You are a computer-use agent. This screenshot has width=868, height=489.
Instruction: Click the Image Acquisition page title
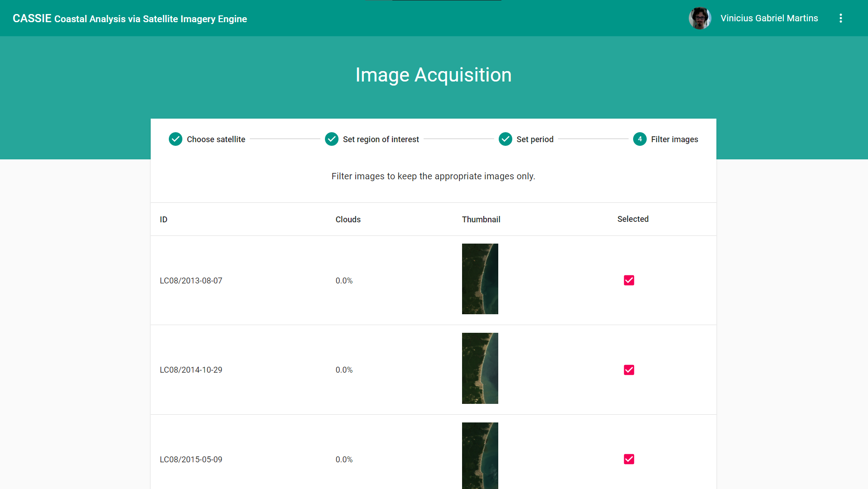(433, 74)
